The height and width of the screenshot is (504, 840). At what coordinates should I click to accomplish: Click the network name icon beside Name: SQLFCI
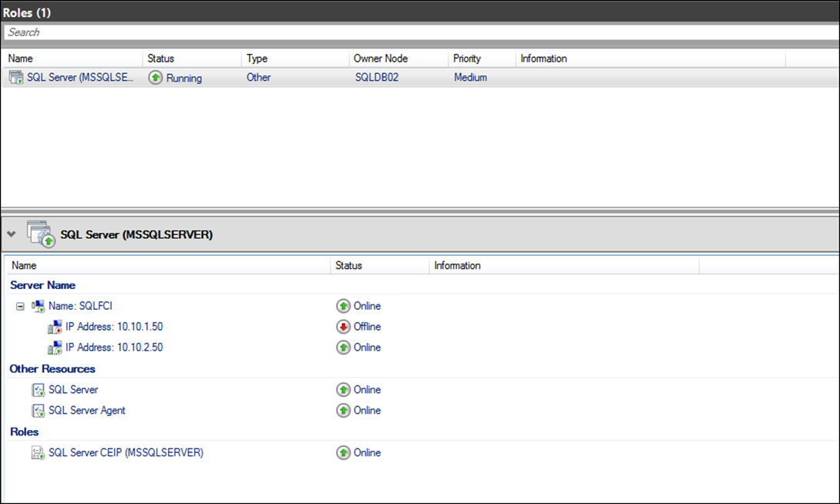pyautogui.click(x=38, y=307)
